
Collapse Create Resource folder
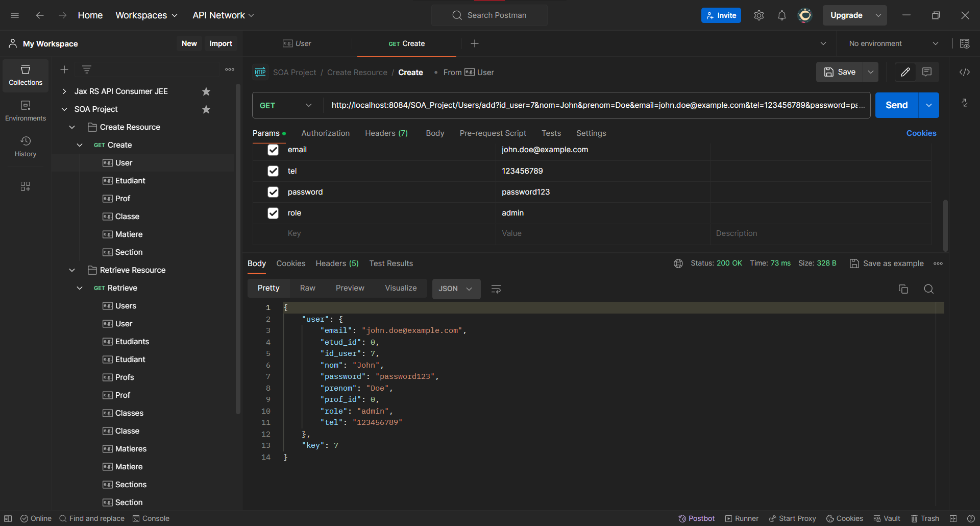pos(72,127)
